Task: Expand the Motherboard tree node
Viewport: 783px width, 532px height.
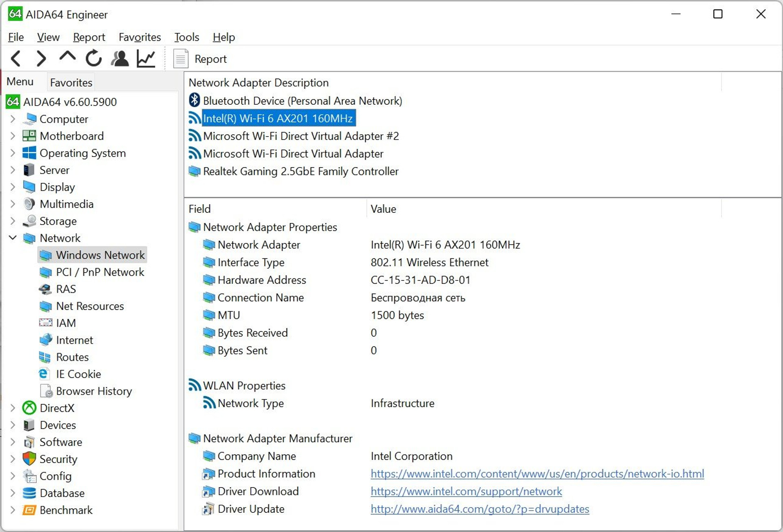Action: 13,136
